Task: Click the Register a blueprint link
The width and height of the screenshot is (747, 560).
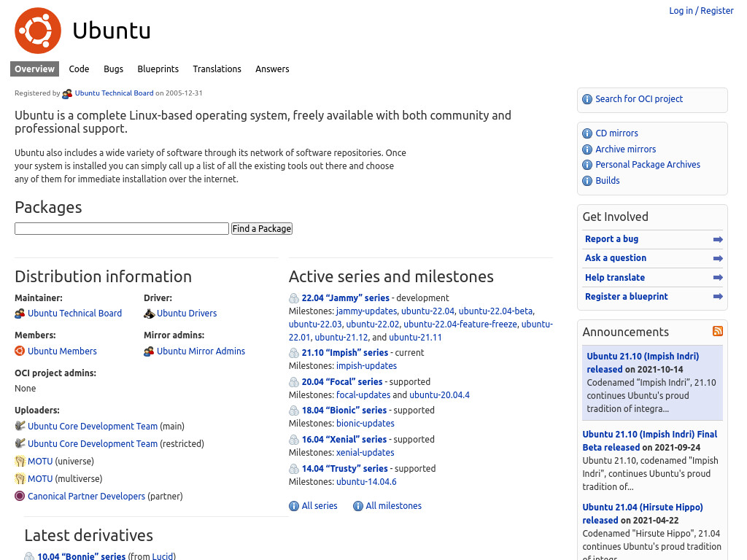Action: [627, 297]
